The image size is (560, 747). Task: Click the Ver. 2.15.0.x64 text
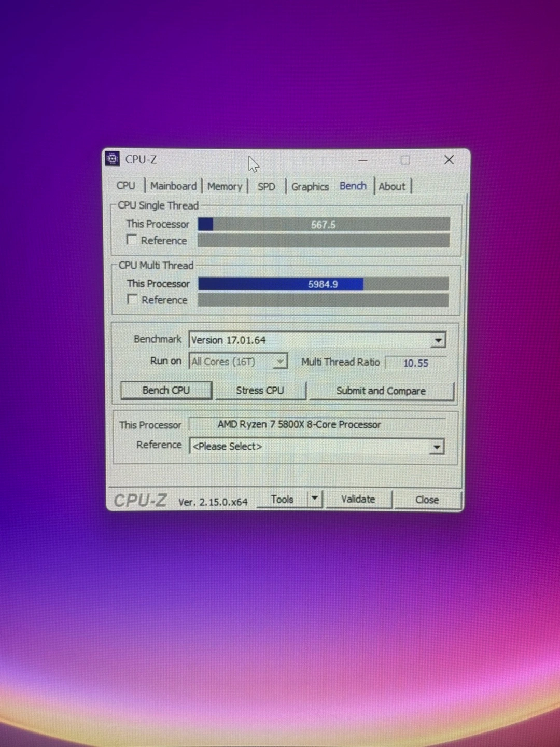point(213,502)
